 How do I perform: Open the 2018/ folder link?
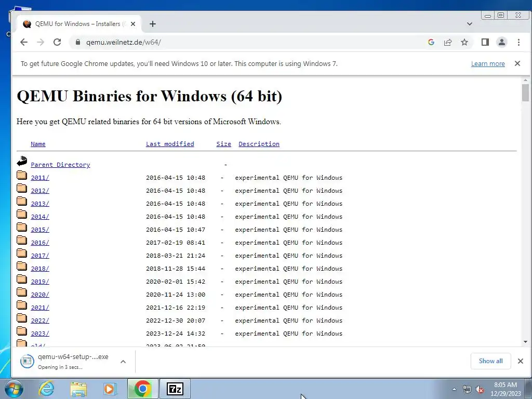(39, 269)
